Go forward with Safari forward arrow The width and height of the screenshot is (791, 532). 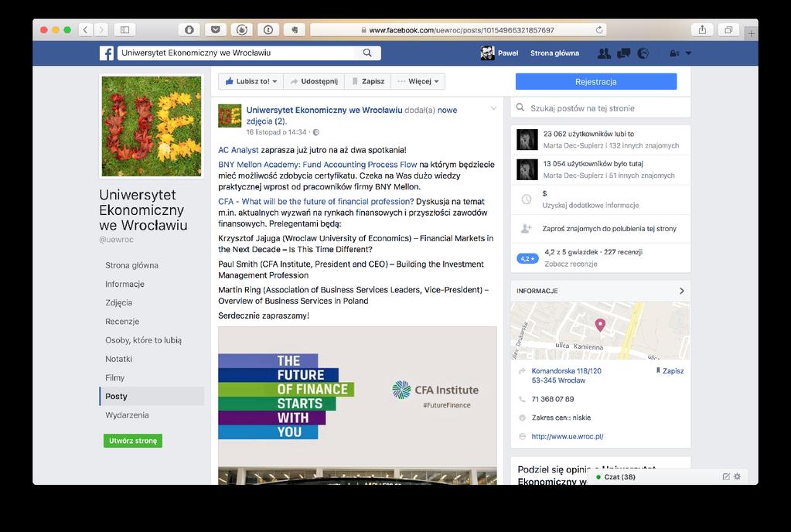101,29
